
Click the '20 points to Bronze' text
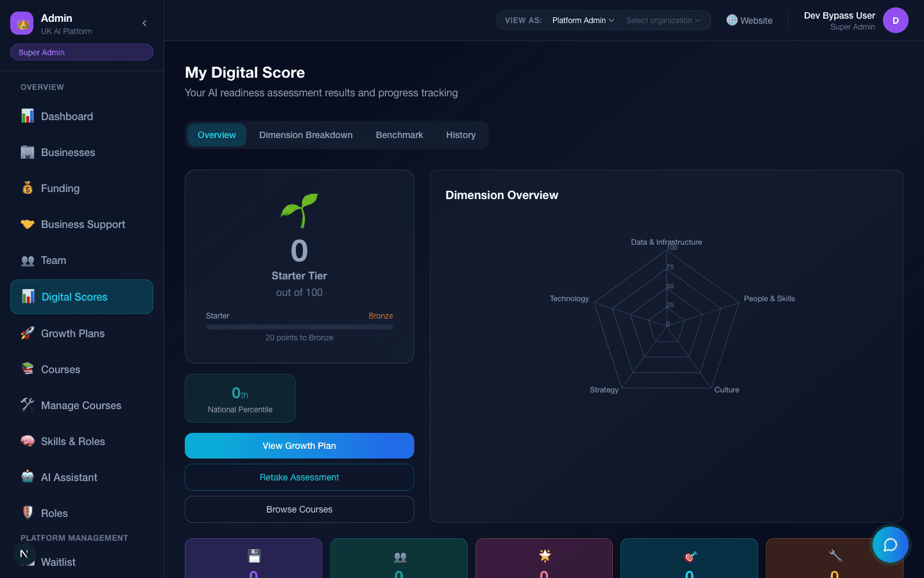pos(299,338)
